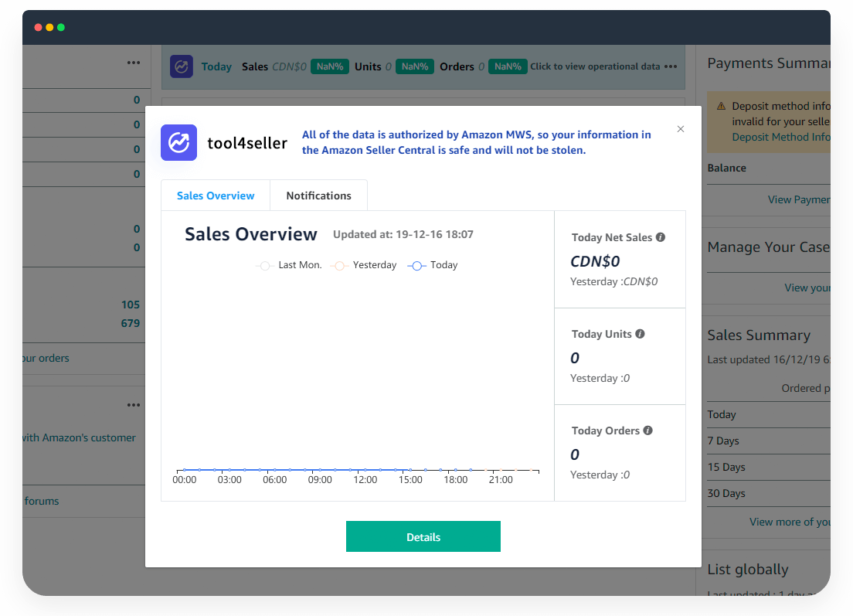Click 'View more of your' link in Sales Summary
This screenshot has height=616, width=853.
coord(790,522)
